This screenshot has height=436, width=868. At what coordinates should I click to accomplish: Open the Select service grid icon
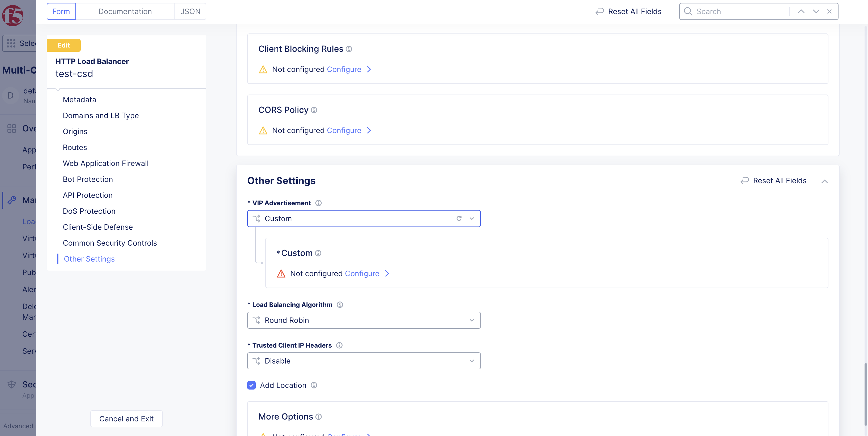point(11,44)
